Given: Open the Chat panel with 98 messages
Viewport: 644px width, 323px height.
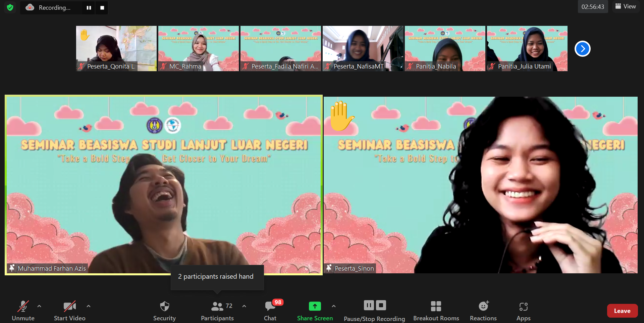Looking at the screenshot, I should tap(270, 311).
